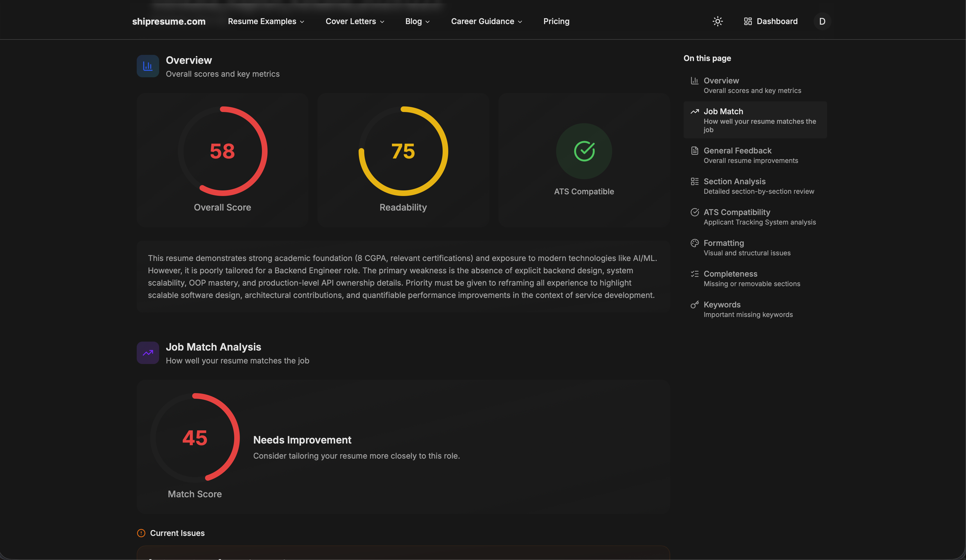This screenshot has height=560, width=966.
Task: Click the Keywords key icon in sidebar
Action: point(695,305)
